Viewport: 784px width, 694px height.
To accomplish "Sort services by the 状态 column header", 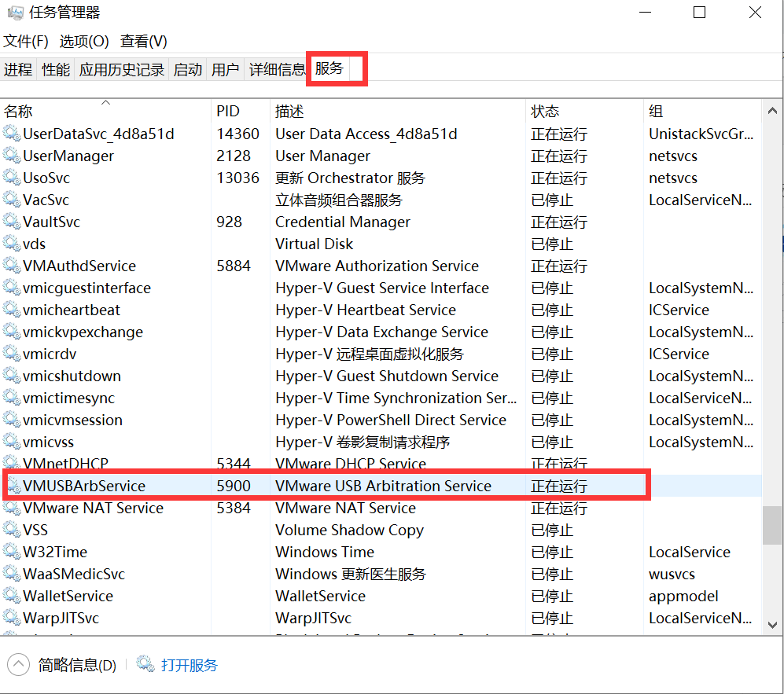I will pyautogui.click(x=585, y=111).
